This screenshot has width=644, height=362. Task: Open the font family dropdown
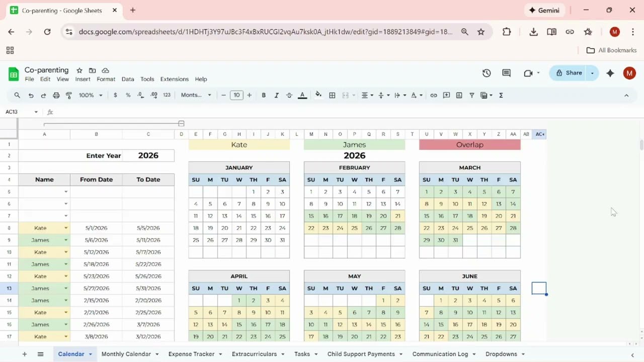click(196, 95)
